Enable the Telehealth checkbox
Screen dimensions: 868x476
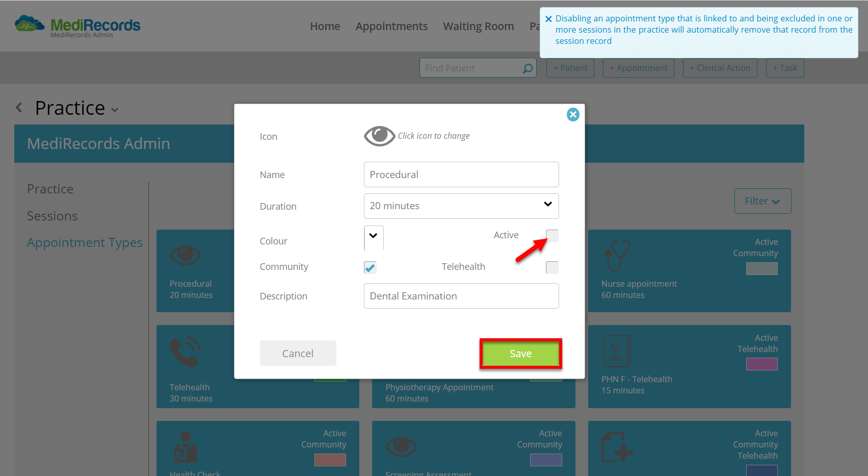[x=552, y=267]
